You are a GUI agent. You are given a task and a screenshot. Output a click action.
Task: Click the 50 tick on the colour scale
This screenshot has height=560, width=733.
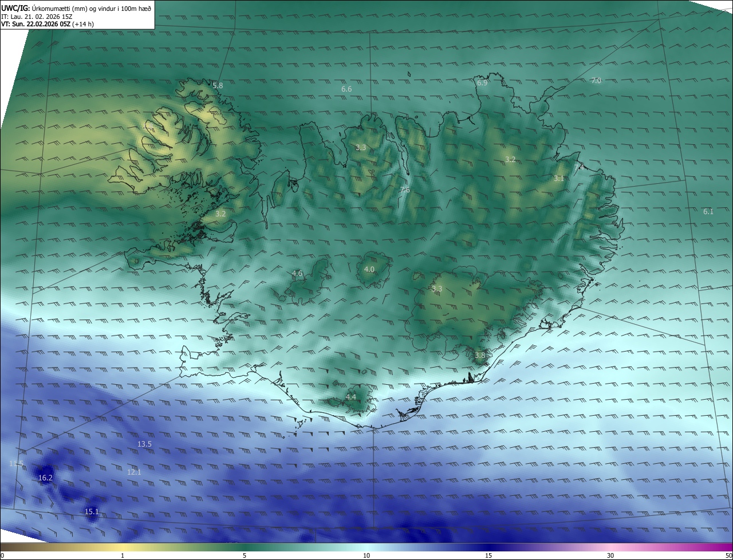tap(728, 555)
